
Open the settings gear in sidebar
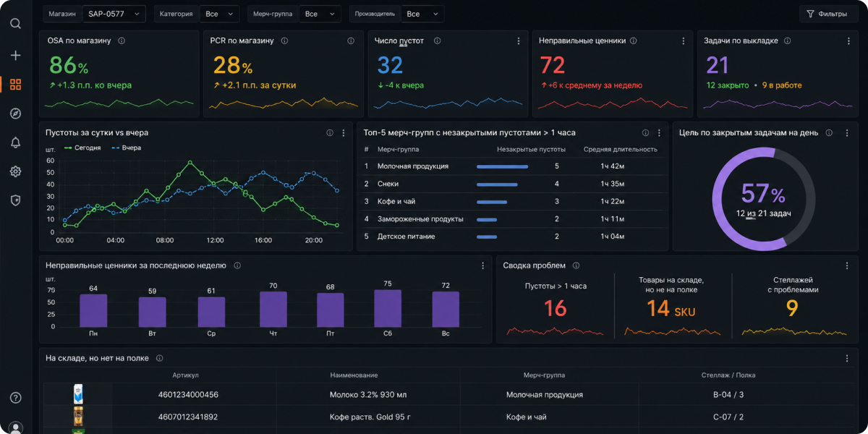click(15, 171)
